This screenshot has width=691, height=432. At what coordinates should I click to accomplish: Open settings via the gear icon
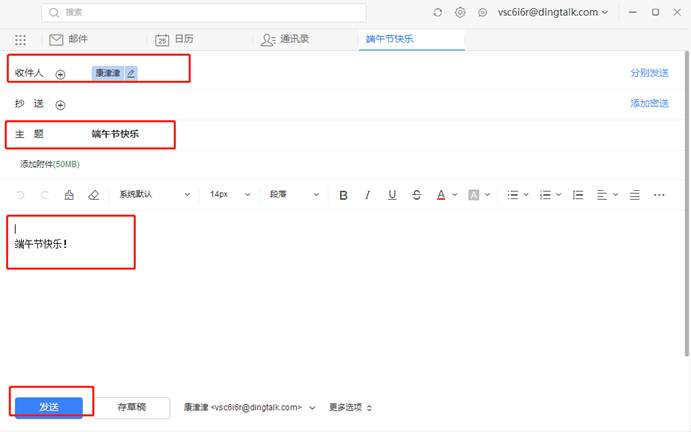coord(460,12)
